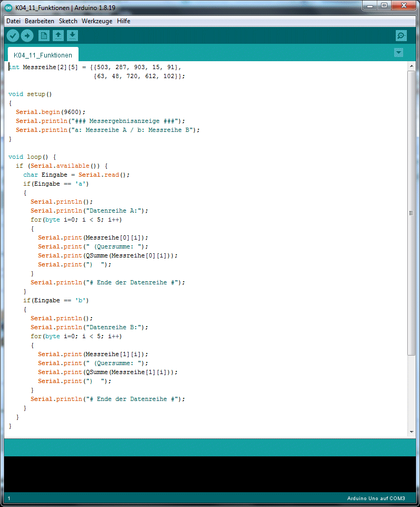This screenshot has height=507, width=420.
Task: Click the editor scrollbar down arrow
Action: [x=411, y=432]
